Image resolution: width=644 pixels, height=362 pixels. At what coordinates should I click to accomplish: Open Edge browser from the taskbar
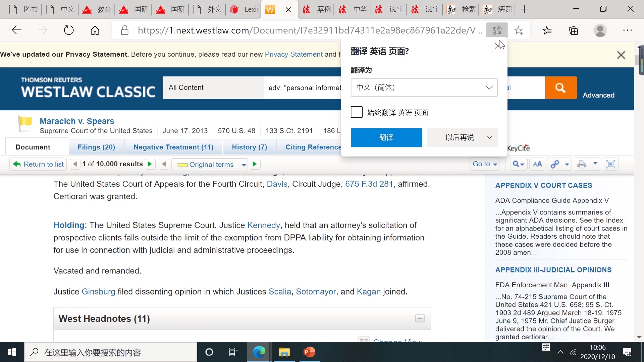[x=259, y=352]
